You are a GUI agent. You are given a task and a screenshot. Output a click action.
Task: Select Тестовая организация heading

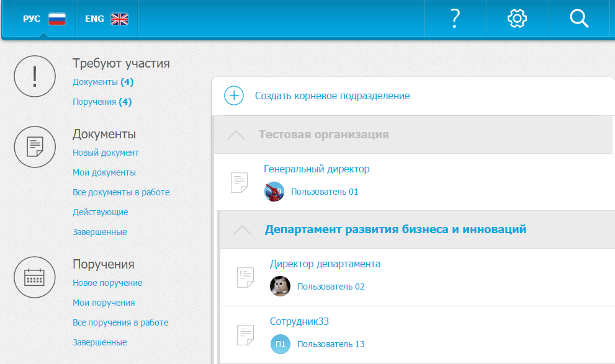323,135
